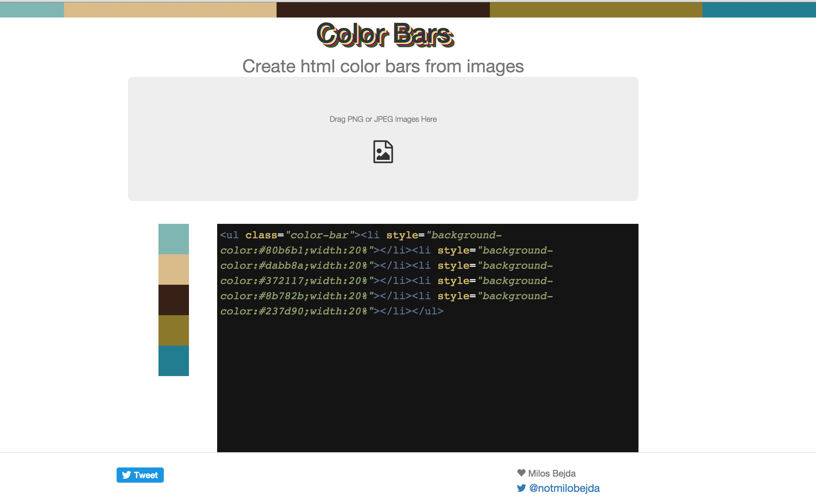Screen dimensions: 816x504
Task: Open the @notmilobejda Twitter link
Action: pyautogui.click(x=564, y=488)
